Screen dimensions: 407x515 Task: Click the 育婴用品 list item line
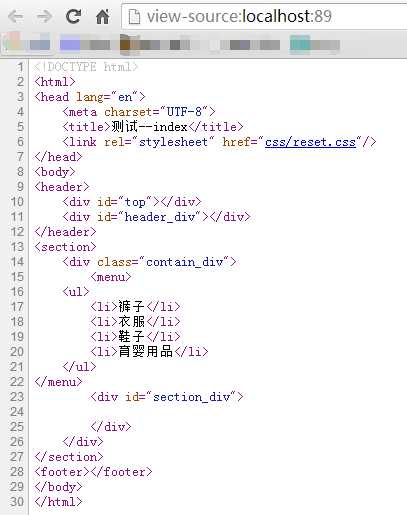click(x=149, y=351)
